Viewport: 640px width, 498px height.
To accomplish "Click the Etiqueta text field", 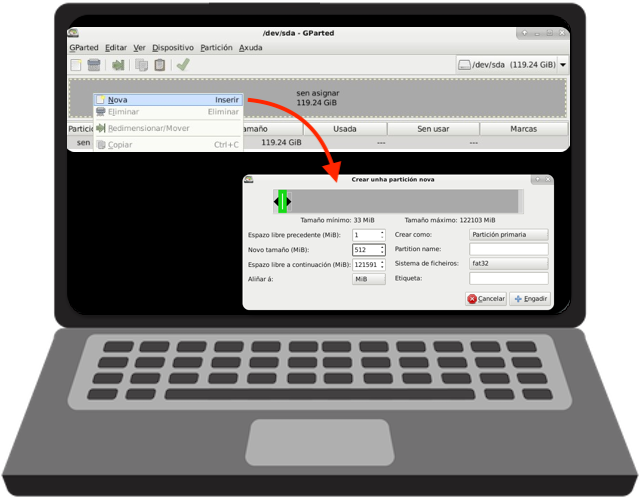I will coord(508,278).
